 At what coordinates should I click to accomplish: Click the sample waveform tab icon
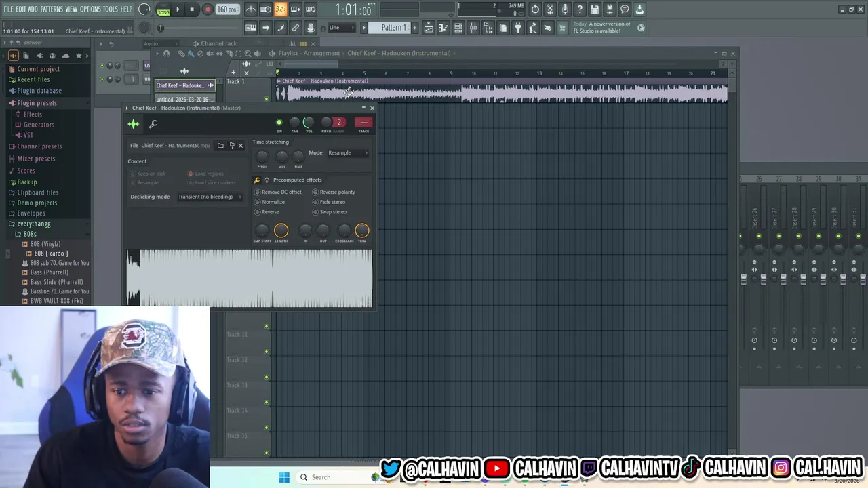coord(134,124)
